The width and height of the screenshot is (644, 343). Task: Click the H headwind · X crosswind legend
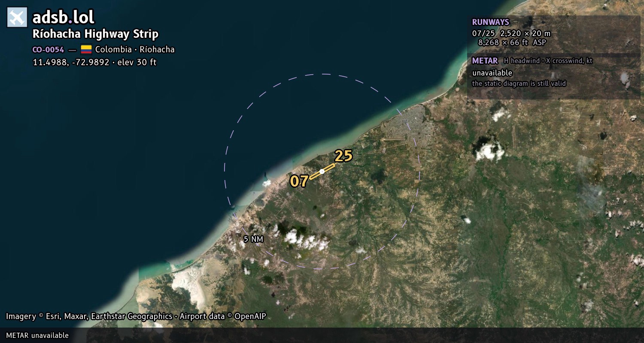click(x=548, y=61)
